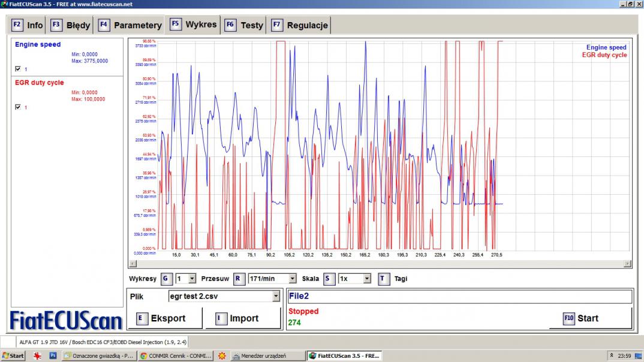Screen dimensions: 644x362
Task: Click the G key icon beside Wykresy
Action: (x=165, y=279)
